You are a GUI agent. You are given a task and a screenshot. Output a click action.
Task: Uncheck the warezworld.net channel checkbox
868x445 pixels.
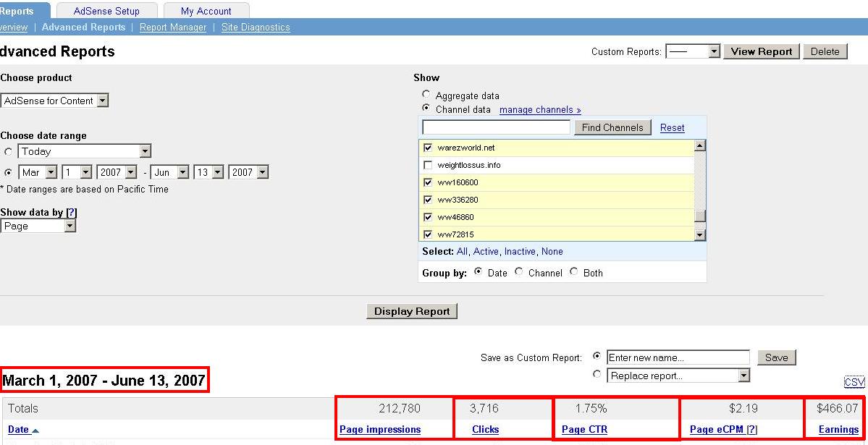tap(427, 148)
